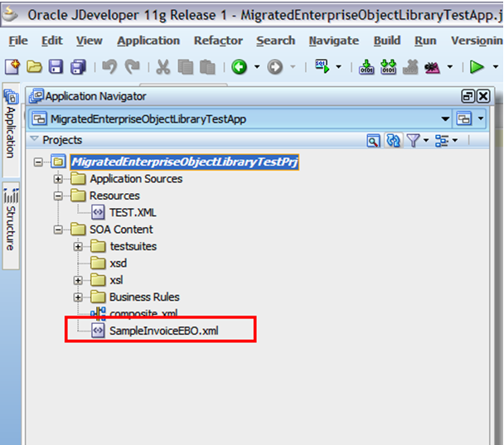Click the gray Forward navigation icon

pos(275,67)
